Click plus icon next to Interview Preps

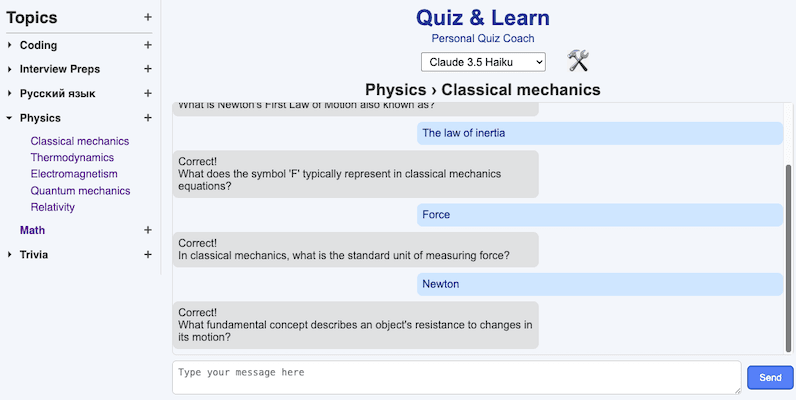tap(148, 69)
